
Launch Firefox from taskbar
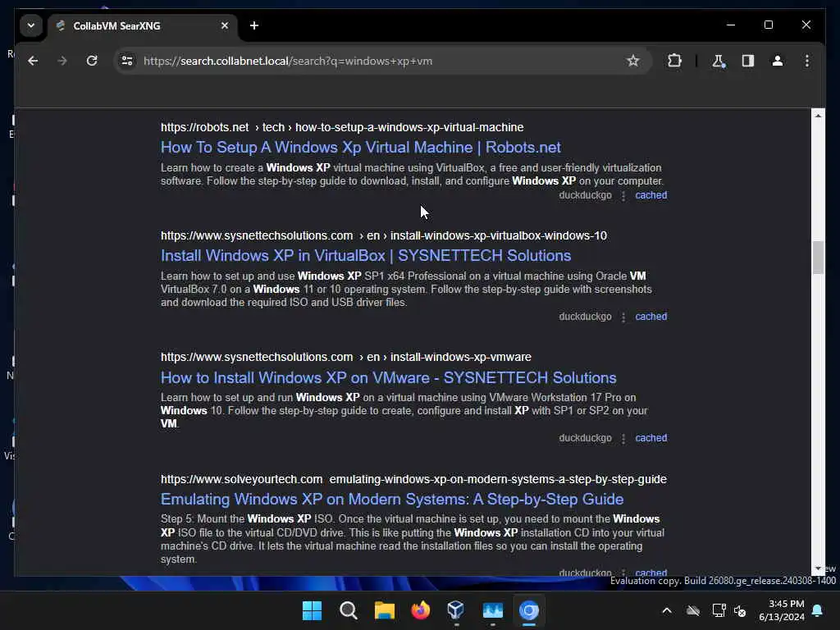pyautogui.click(x=421, y=610)
